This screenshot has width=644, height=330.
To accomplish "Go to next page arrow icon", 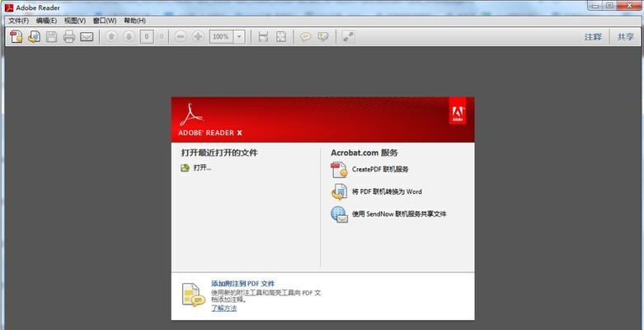I will [x=129, y=36].
